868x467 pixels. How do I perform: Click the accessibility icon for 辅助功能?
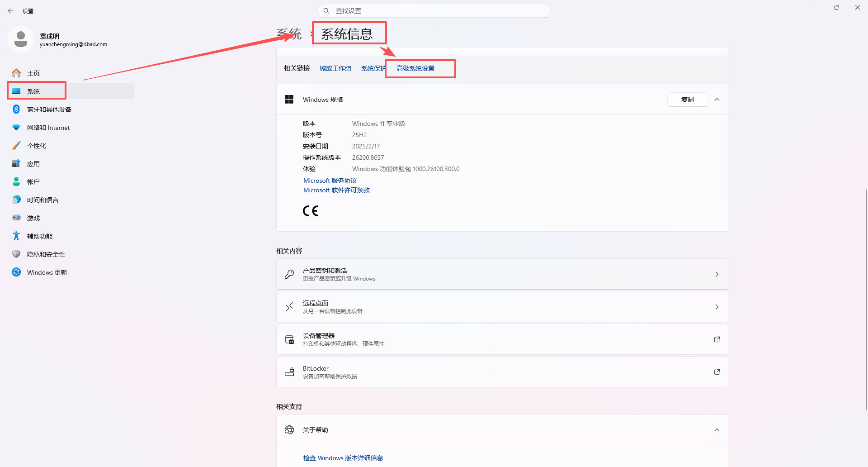16,236
